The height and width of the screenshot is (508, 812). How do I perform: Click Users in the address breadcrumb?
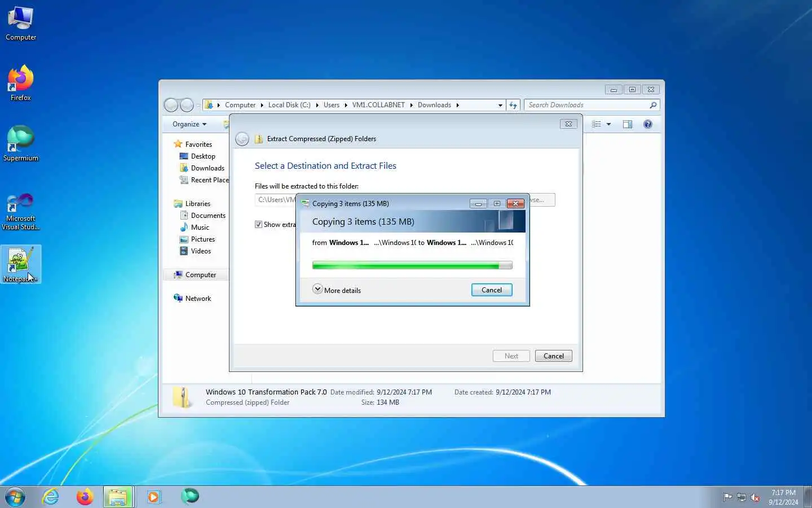(x=332, y=105)
